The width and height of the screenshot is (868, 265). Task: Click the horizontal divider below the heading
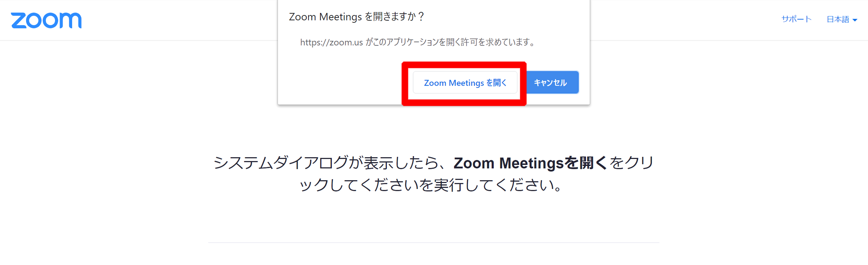[x=434, y=242]
